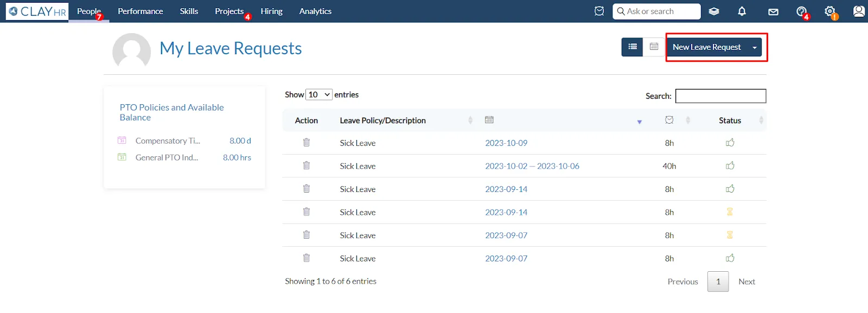The image size is (868, 313).
Task: Open the layers stack icon in header
Action: coord(714,11)
